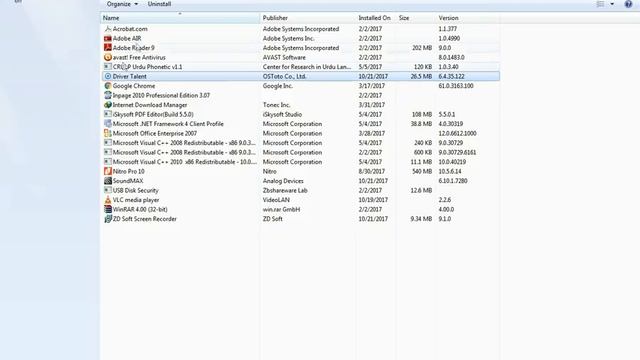Click the Tonec Inc. publisher cell
Image resolution: width=640 pixels, height=360 pixels.
(x=276, y=105)
